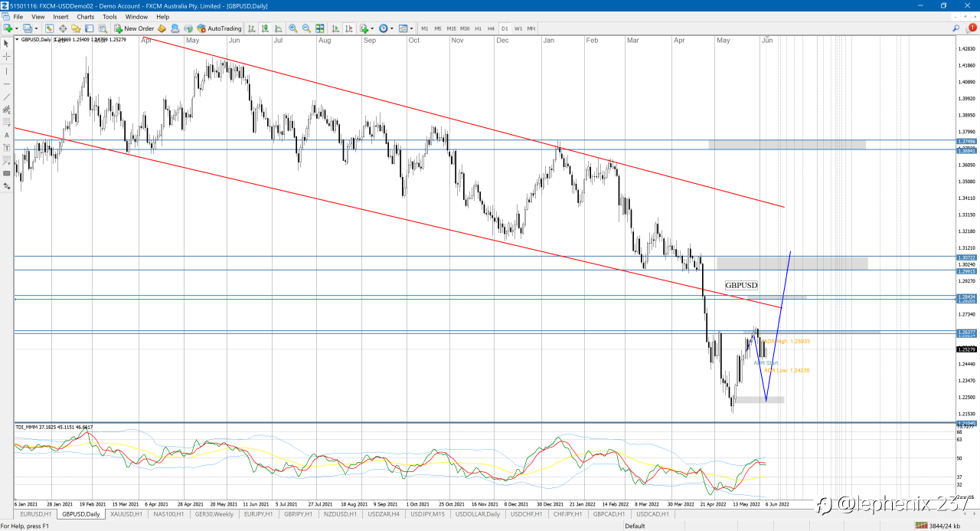Switch to the XAUUSD,H1 chart tab
The image size is (980, 531).
coord(126,514)
